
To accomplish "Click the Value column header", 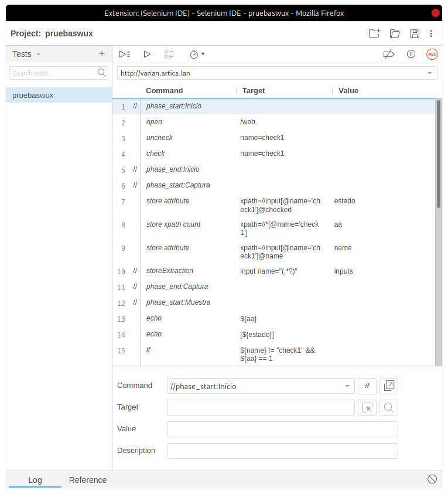I will [x=348, y=91].
